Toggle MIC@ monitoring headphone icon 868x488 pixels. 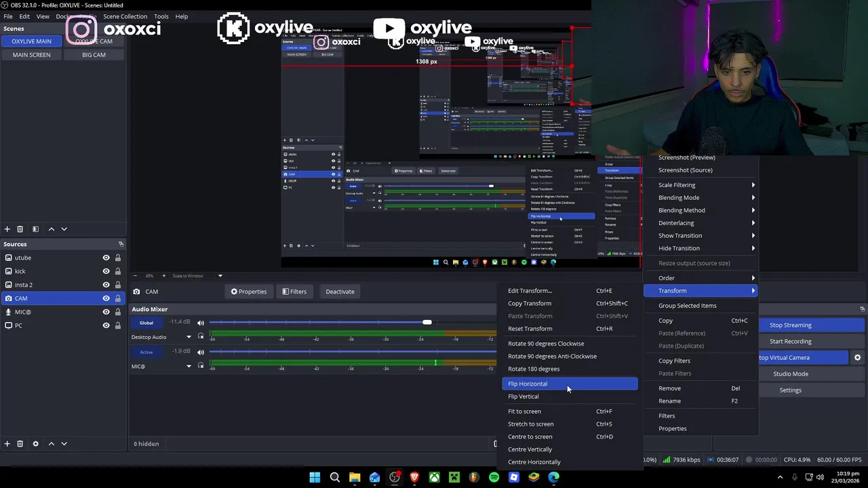click(x=201, y=366)
